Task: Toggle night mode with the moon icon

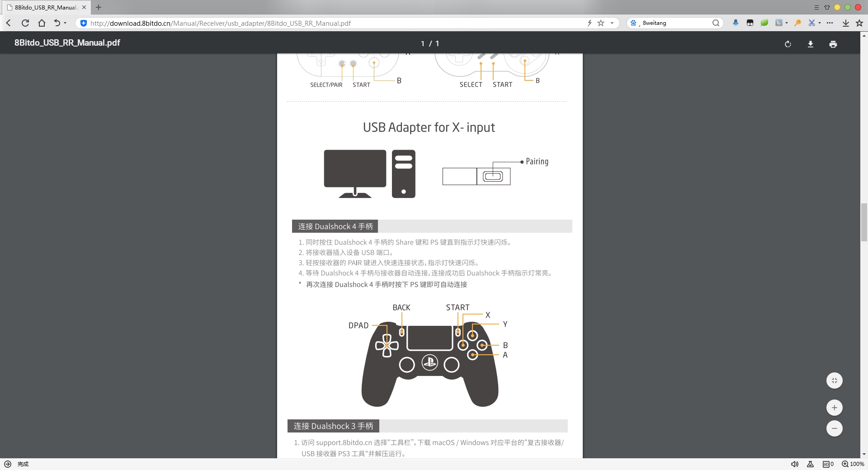Action: 779,23
